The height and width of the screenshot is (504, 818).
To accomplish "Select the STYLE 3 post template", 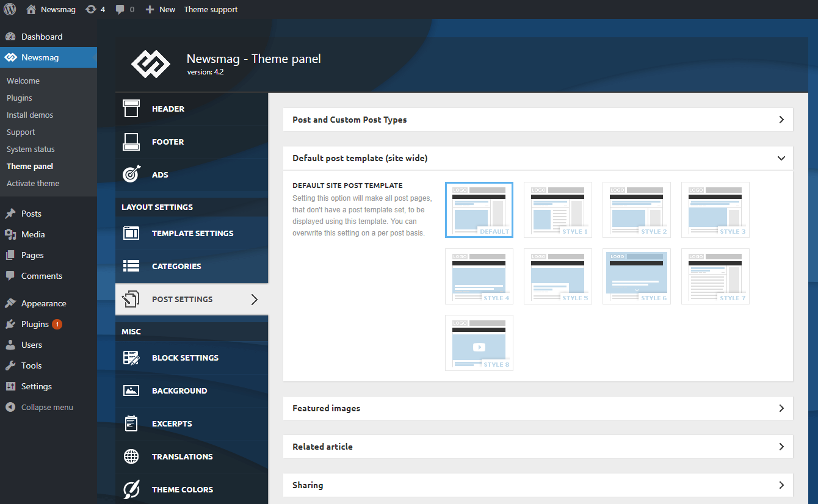I will pyautogui.click(x=715, y=210).
